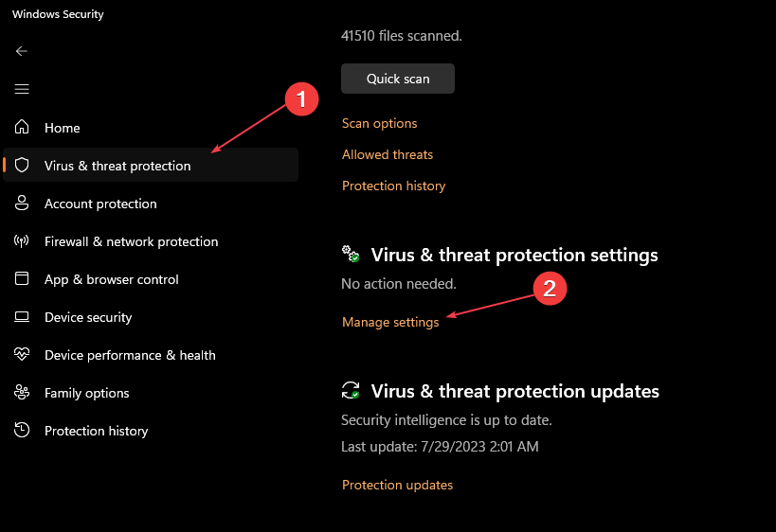
Task: Click the Device security laptop icon
Action: [x=22, y=316]
